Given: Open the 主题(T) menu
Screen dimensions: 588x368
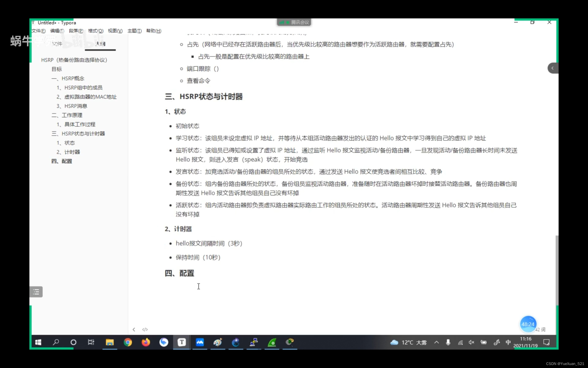Looking at the screenshot, I should (x=134, y=31).
